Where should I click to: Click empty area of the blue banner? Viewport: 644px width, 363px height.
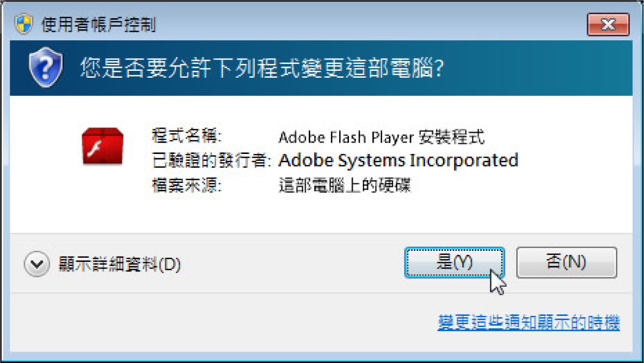pos(541,69)
